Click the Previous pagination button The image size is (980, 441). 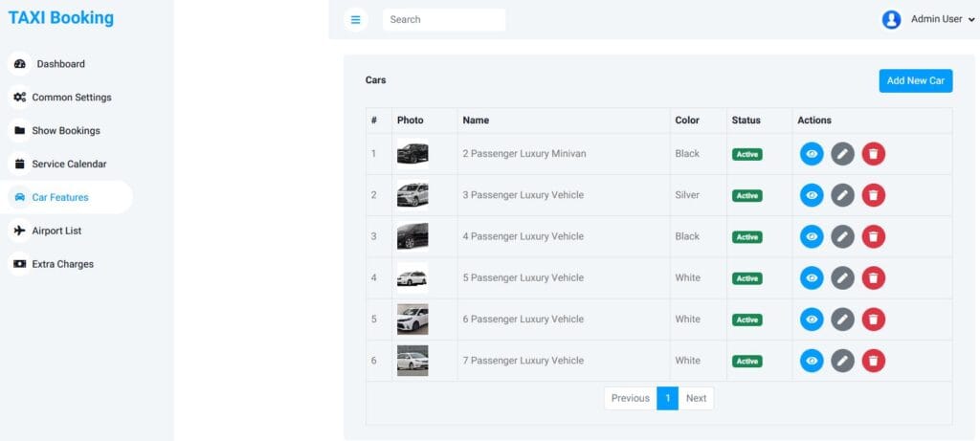click(x=630, y=399)
